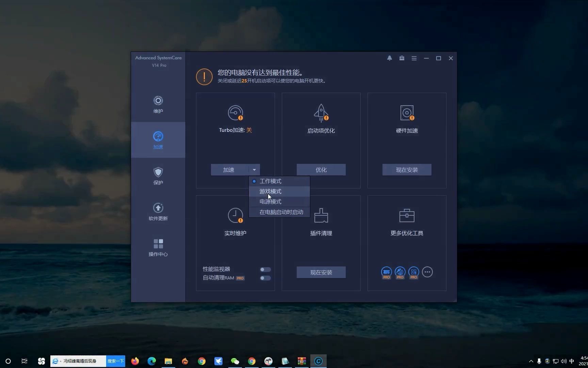
Task: Click 现在安装 under 硬件加速
Action: coord(407,170)
